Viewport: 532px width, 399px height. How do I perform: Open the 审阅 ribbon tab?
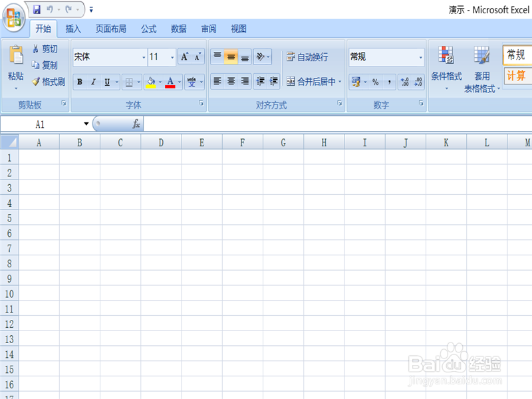pos(208,29)
